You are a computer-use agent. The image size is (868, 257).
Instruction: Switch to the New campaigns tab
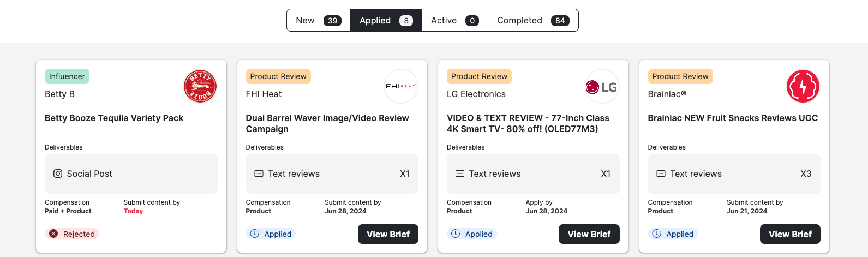click(319, 20)
